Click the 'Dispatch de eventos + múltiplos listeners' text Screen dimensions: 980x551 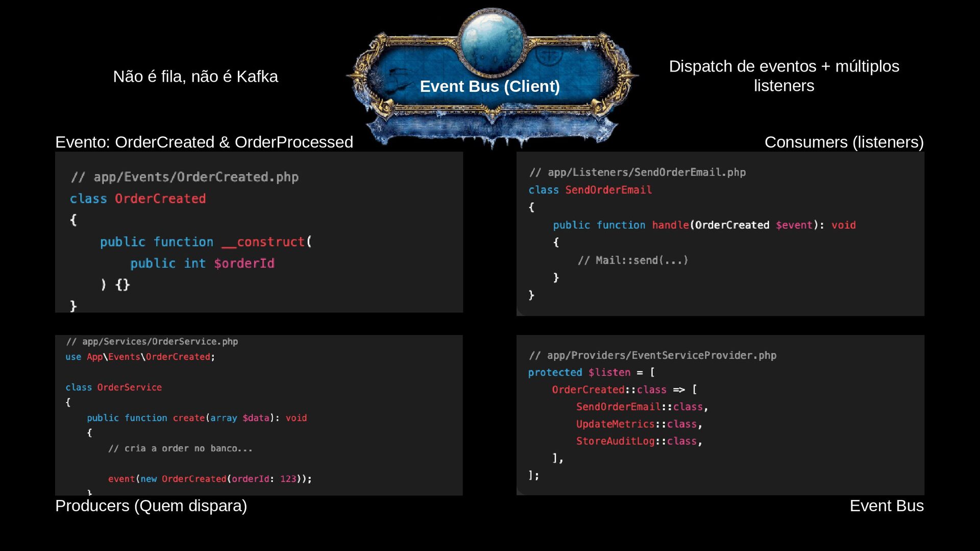click(784, 76)
